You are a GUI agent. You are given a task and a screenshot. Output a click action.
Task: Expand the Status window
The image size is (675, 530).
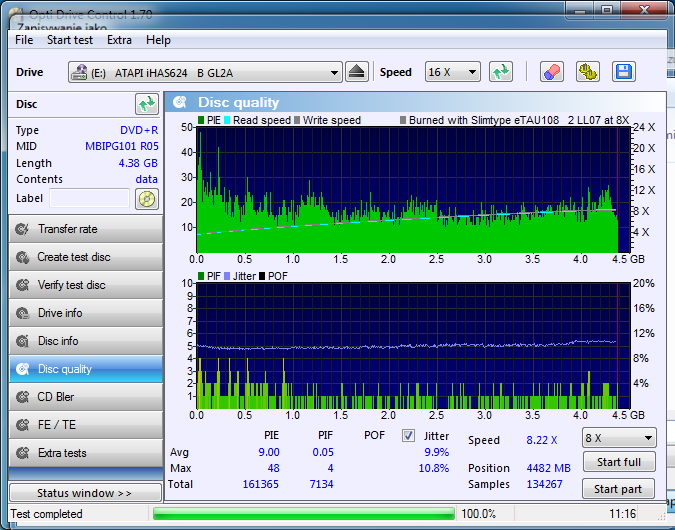pos(85,493)
